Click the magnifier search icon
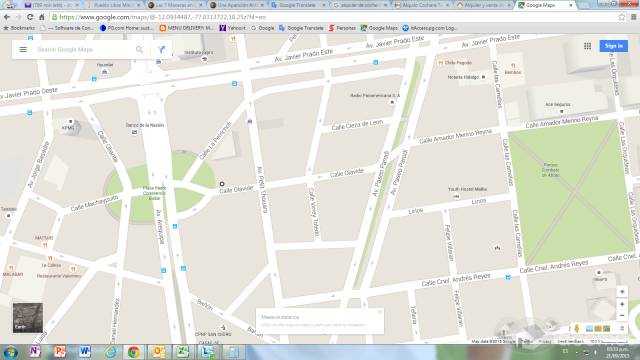The image size is (640, 360). (x=139, y=49)
